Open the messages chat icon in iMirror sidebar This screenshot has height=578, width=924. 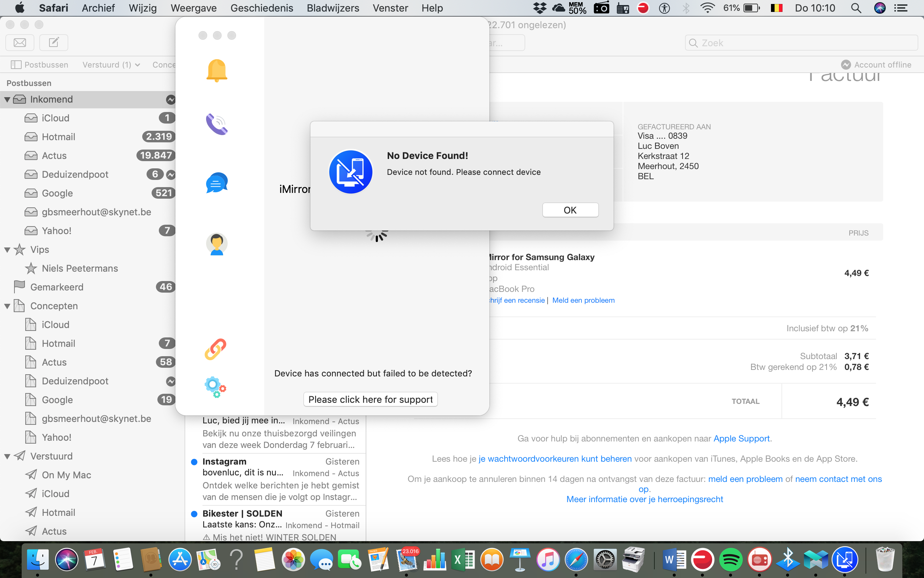[x=217, y=183]
